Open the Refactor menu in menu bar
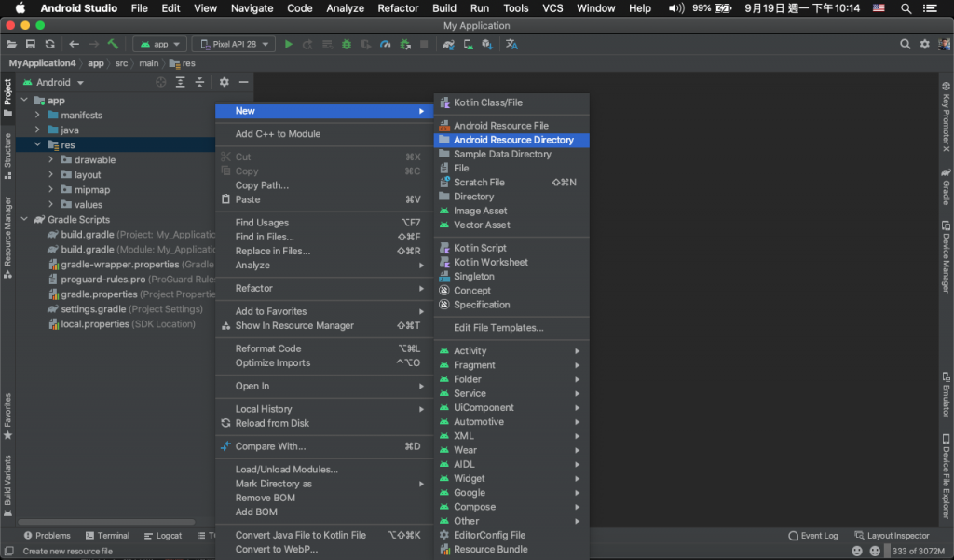The width and height of the screenshot is (954, 560). point(398,8)
